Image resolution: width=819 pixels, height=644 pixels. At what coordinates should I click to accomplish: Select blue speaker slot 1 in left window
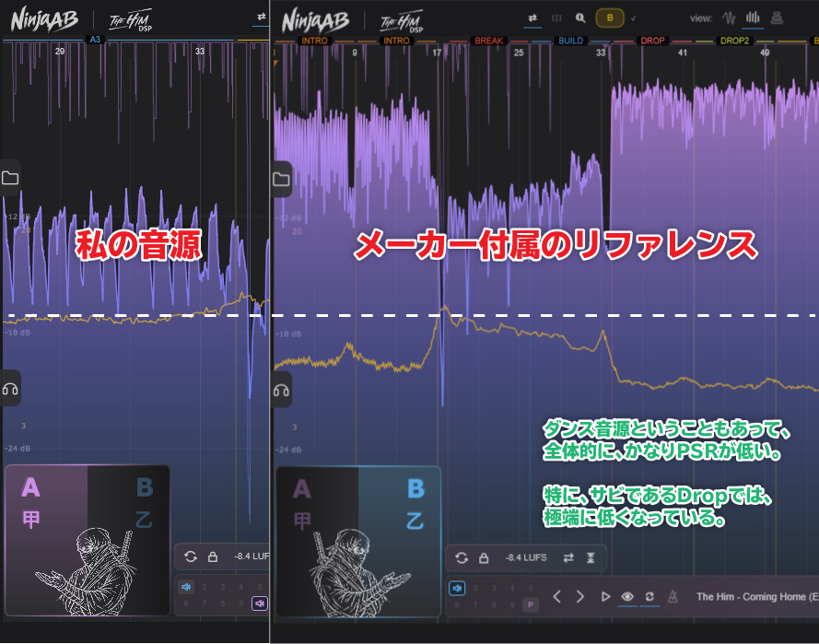pos(186,587)
